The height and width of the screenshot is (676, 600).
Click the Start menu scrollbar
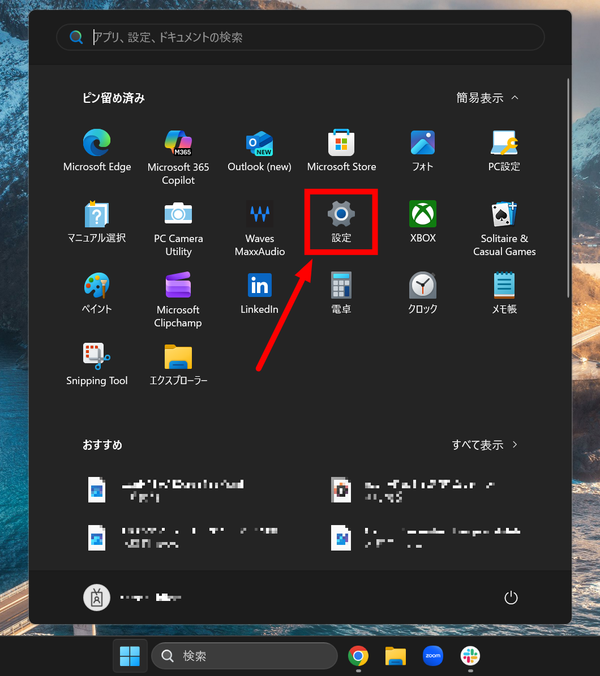[568, 188]
